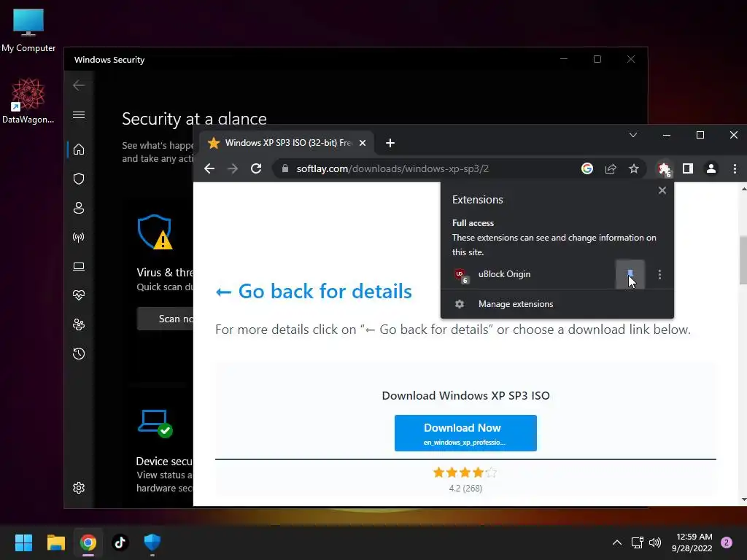Open App & browser control icon
The width and height of the screenshot is (747, 560).
tap(79, 266)
